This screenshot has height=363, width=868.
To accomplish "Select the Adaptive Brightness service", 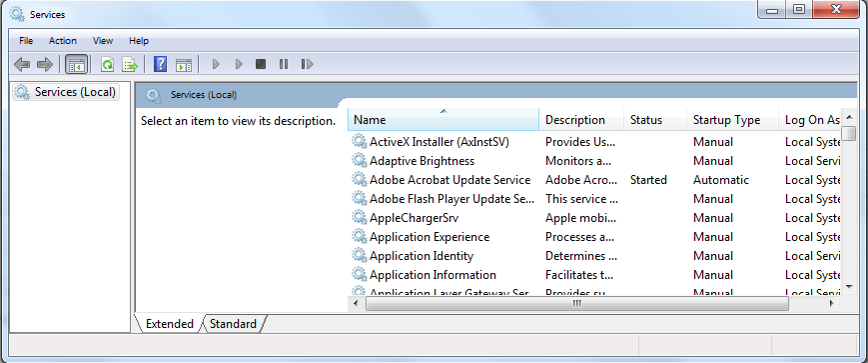I will coord(422,161).
